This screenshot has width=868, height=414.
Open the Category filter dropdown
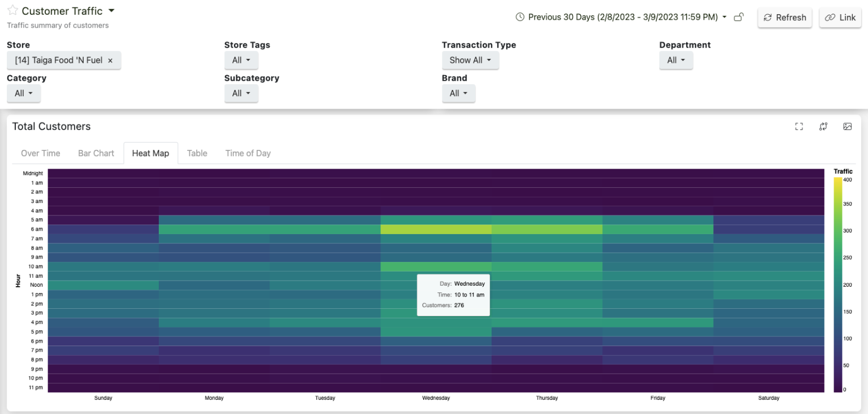tap(23, 93)
